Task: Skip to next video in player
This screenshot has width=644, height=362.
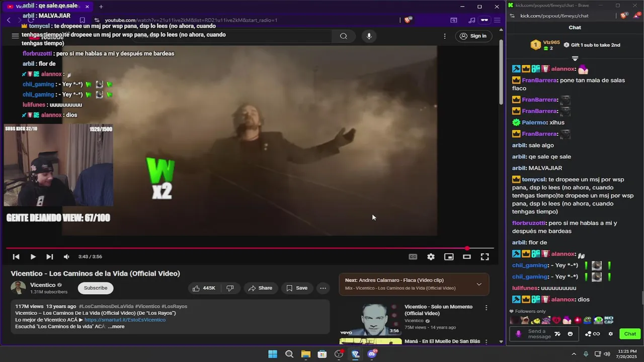Action: (49, 257)
